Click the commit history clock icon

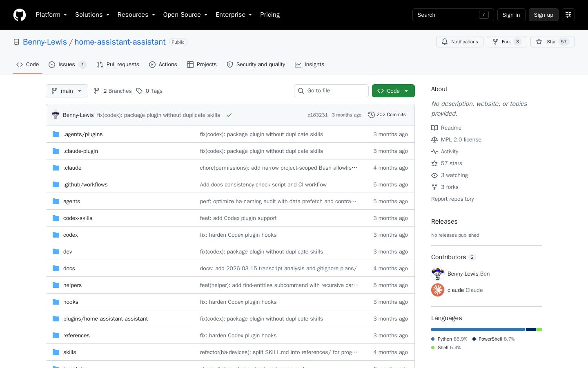coord(371,115)
